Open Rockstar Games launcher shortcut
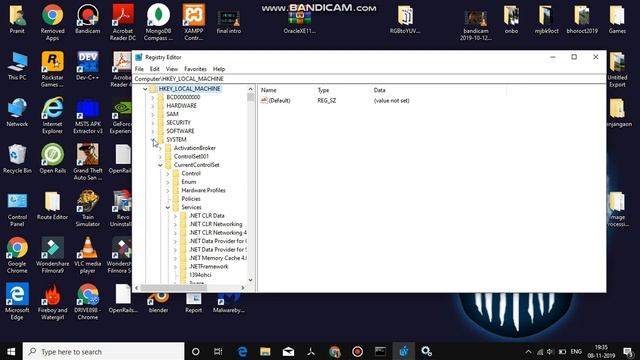 click(52, 69)
